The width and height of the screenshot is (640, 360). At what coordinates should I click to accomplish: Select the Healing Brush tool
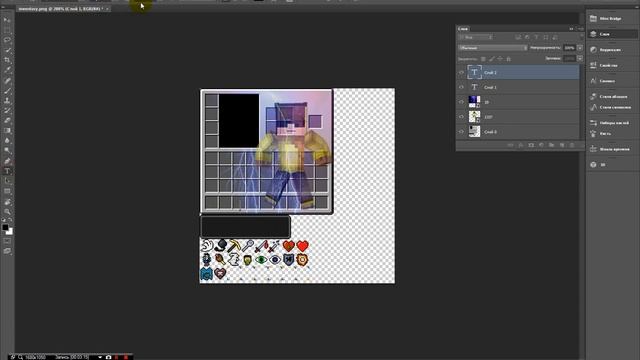tap(7, 80)
